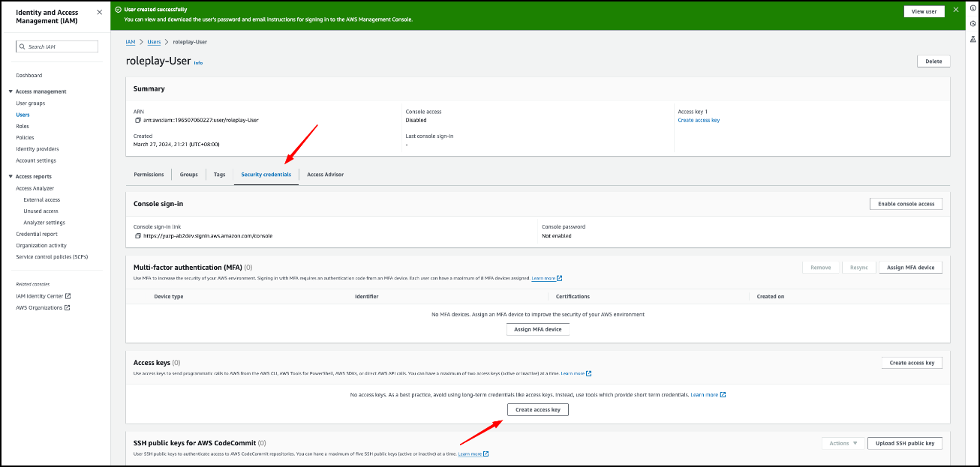
Task: Copy the console sign-in link icon
Action: (137, 235)
